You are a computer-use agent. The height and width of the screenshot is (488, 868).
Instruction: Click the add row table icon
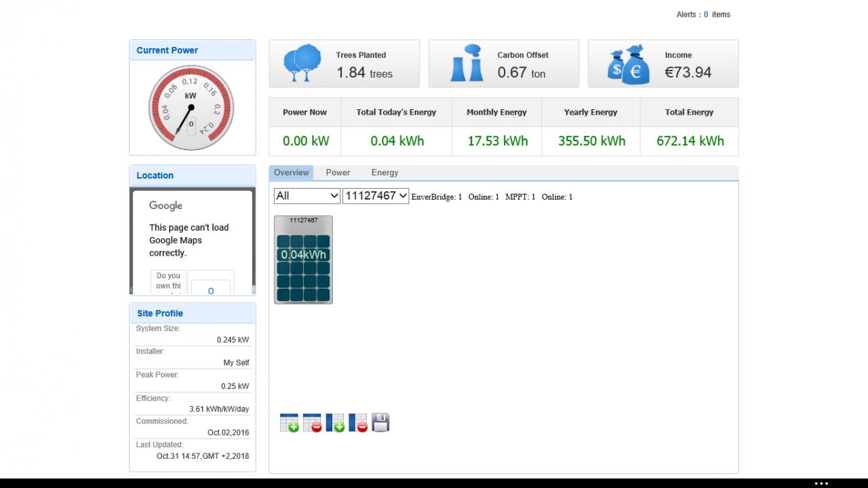(290, 423)
